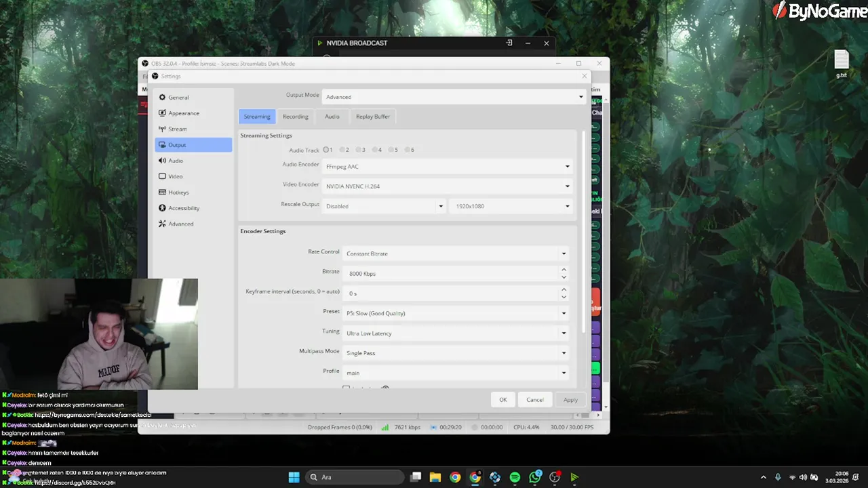Open the g.txt file on the desktop
Screen dimensions: 868x488
pyautogui.click(x=842, y=64)
